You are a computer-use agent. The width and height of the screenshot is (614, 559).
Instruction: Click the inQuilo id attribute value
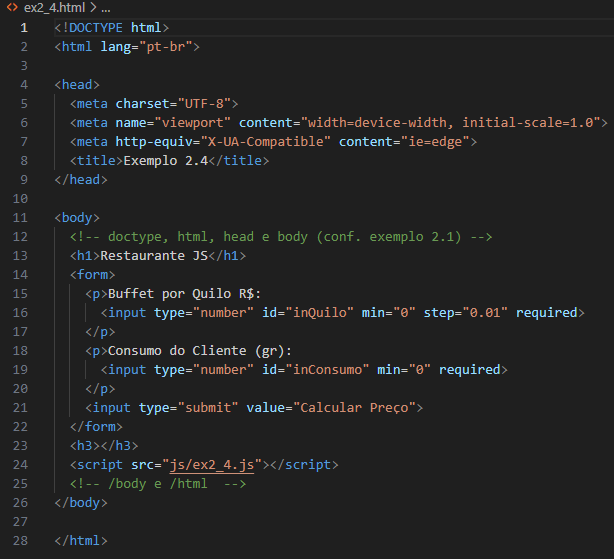point(320,312)
